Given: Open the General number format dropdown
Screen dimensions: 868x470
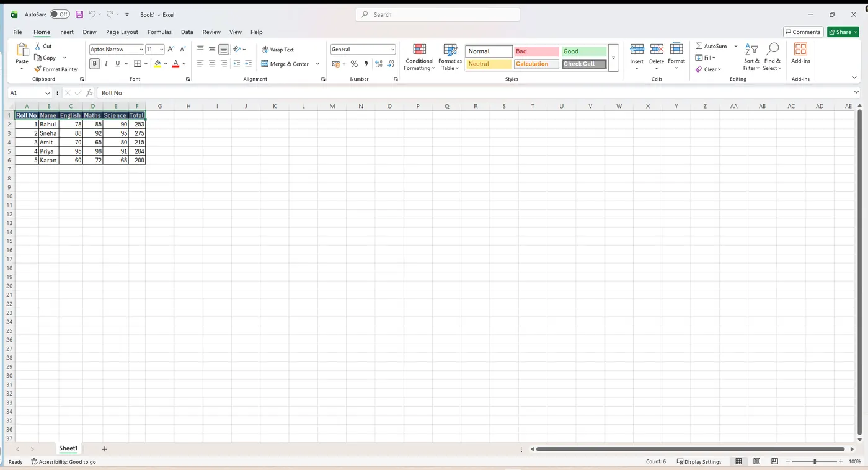Looking at the screenshot, I should [393, 50].
